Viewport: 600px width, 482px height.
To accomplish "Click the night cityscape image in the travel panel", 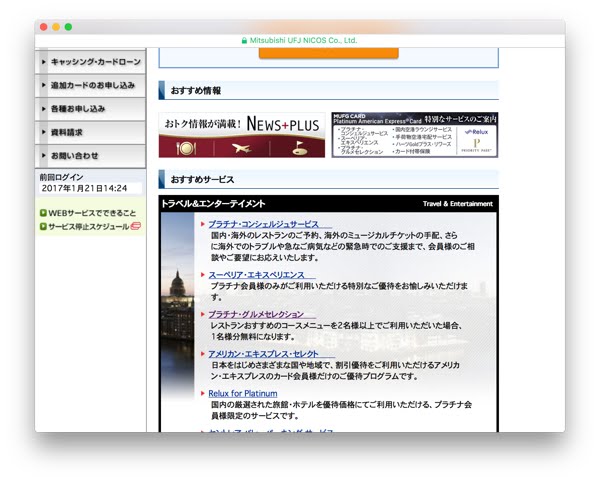I will click(x=177, y=306).
